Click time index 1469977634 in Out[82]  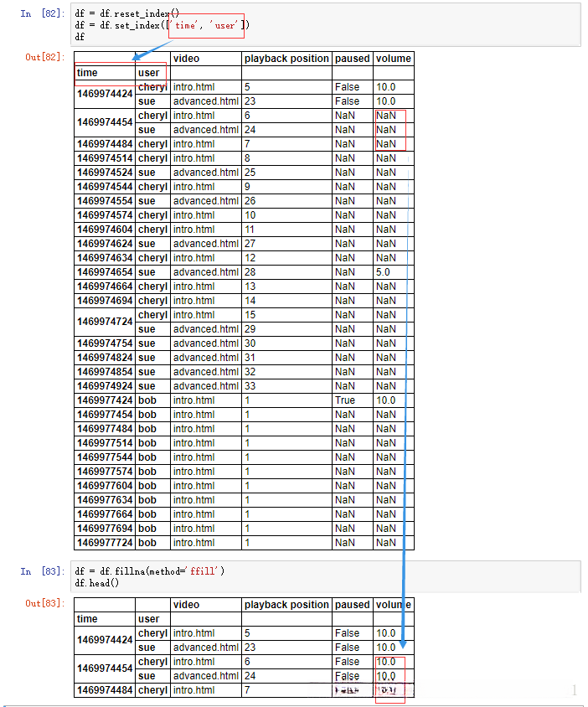point(105,500)
